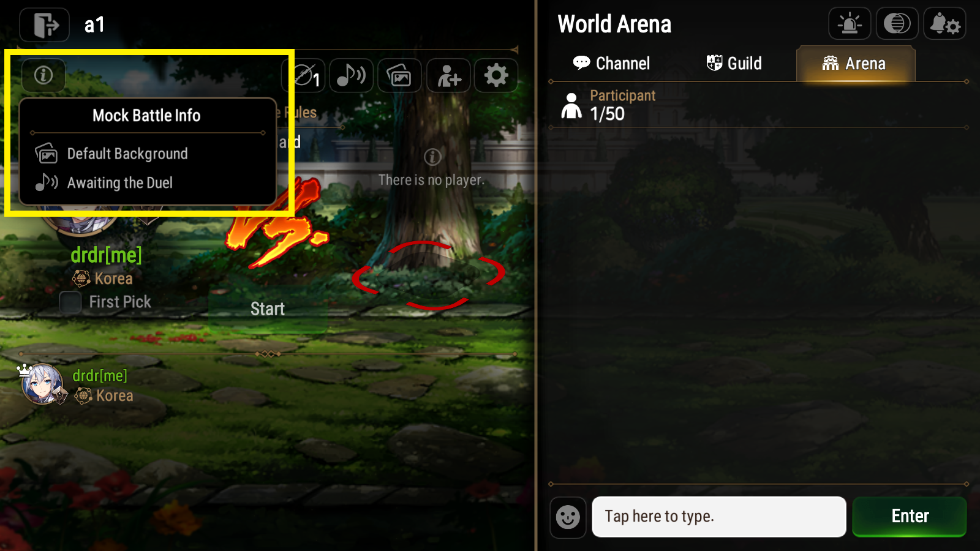Click the green Enter button
The height and width of the screenshot is (551, 980).
(910, 517)
